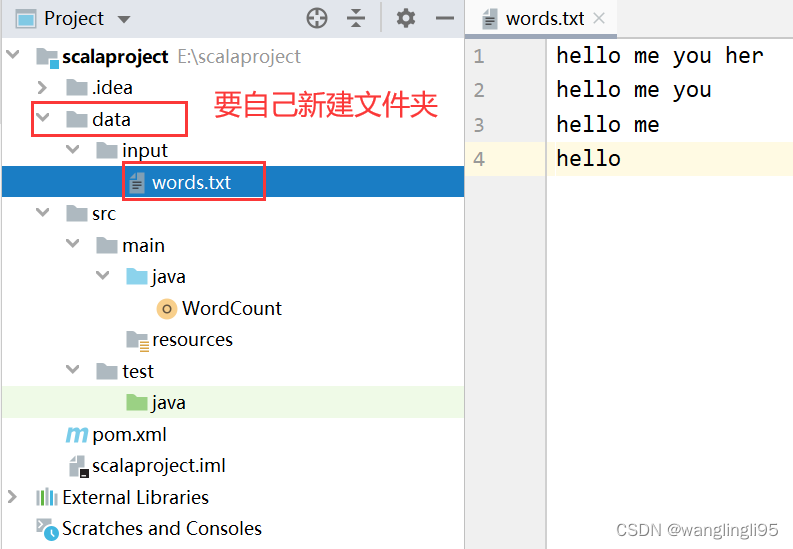Select the scalaproject.iml file
The image size is (793, 549).
[159, 466]
